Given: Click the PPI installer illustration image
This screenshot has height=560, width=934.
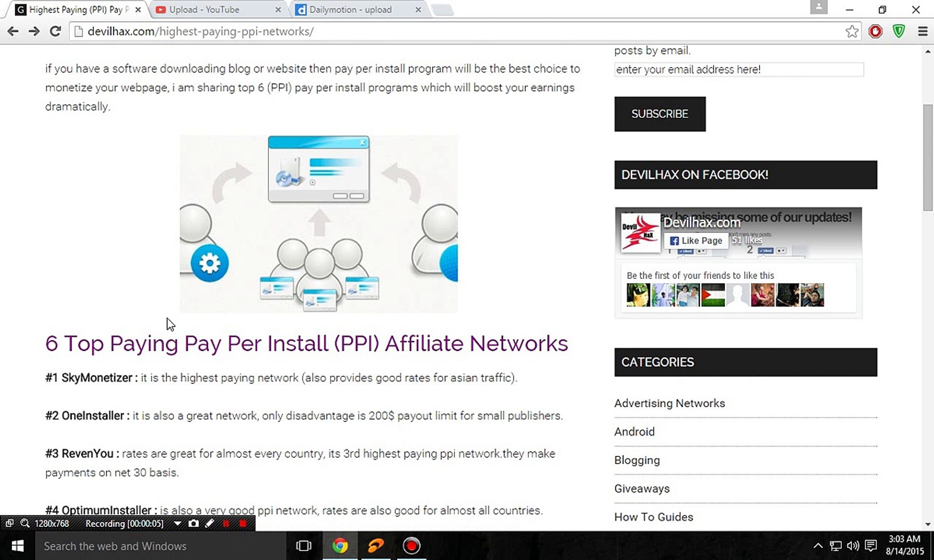Looking at the screenshot, I should pyautogui.click(x=319, y=223).
